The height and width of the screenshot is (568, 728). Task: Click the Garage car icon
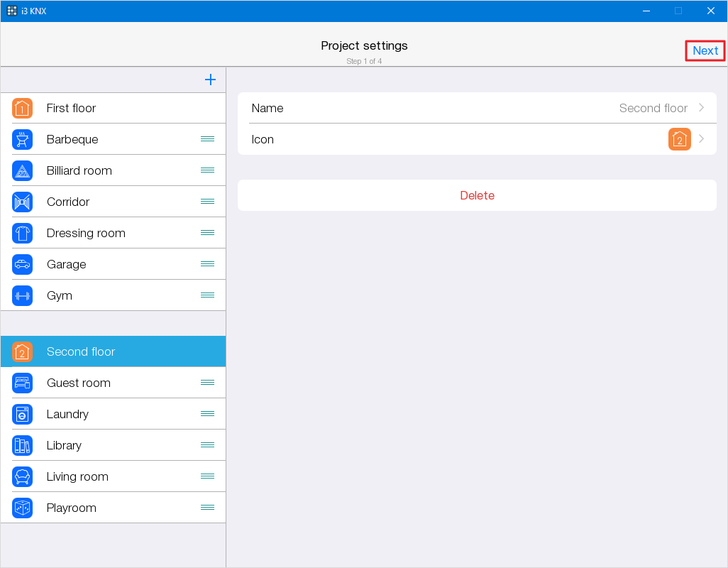click(x=22, y=264)
